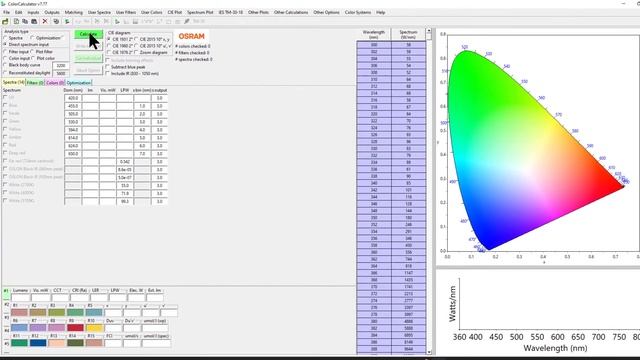Open the User Spectra menu
This screenshot has width=640, height=360.
(99, 12)
